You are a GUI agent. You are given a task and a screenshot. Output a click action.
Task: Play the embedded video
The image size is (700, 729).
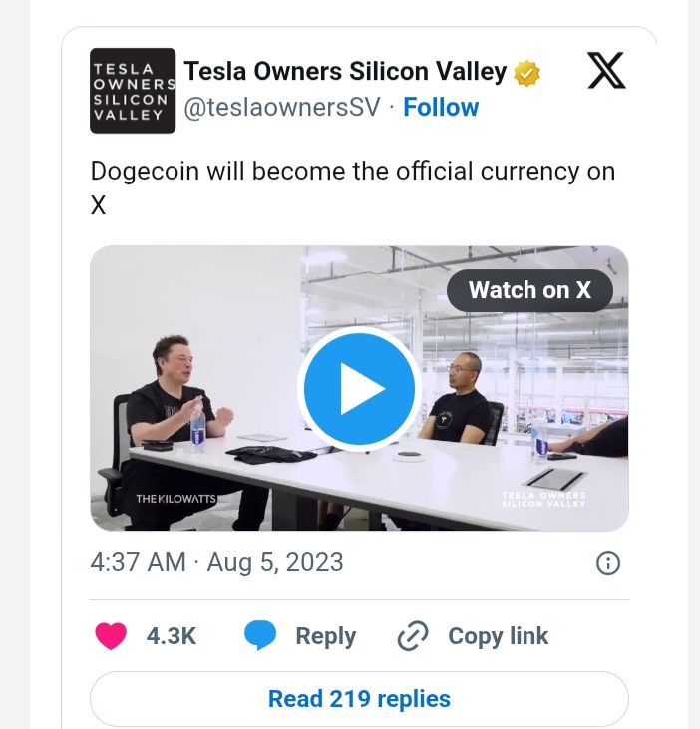pyautogui.click(x=358, y=388)
